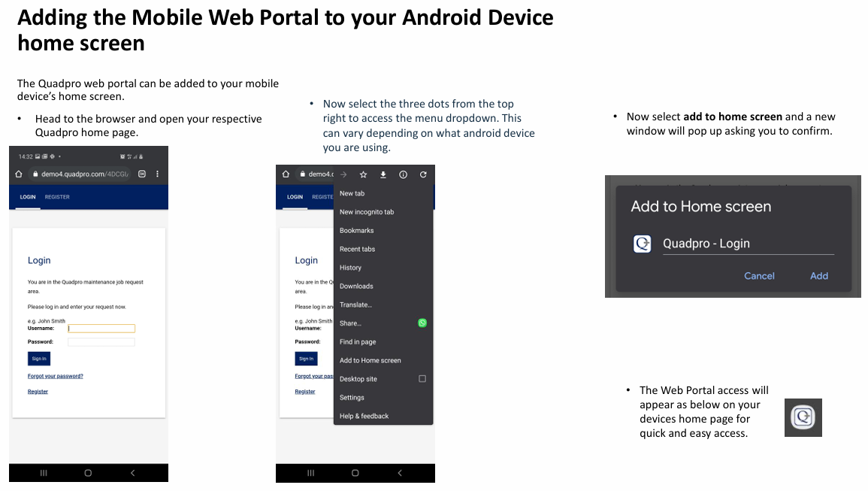Viewport: 868px width, 491px height.
Task: Tap the home icon in the phone without menu
Action: point(19,174)
